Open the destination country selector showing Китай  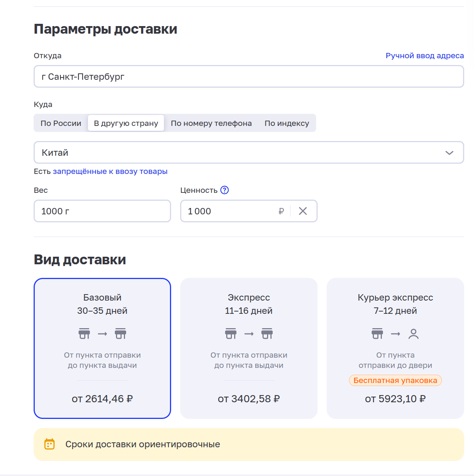242,153
